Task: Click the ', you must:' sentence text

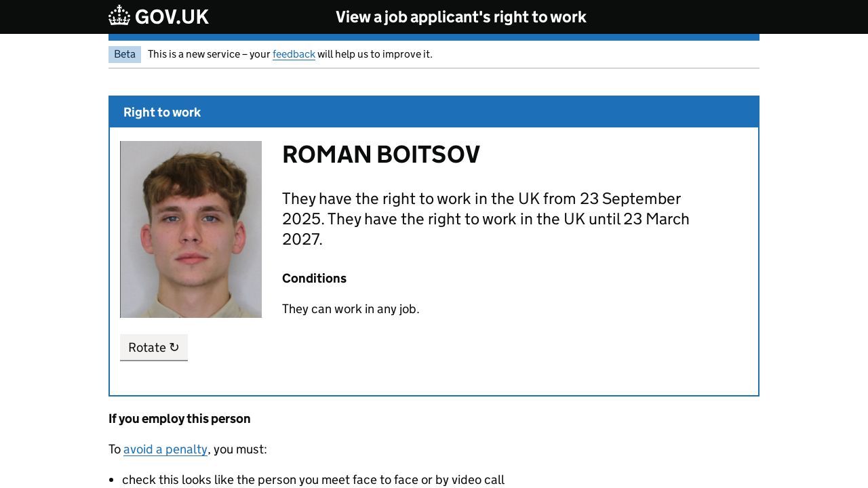Action: point(238,449)
